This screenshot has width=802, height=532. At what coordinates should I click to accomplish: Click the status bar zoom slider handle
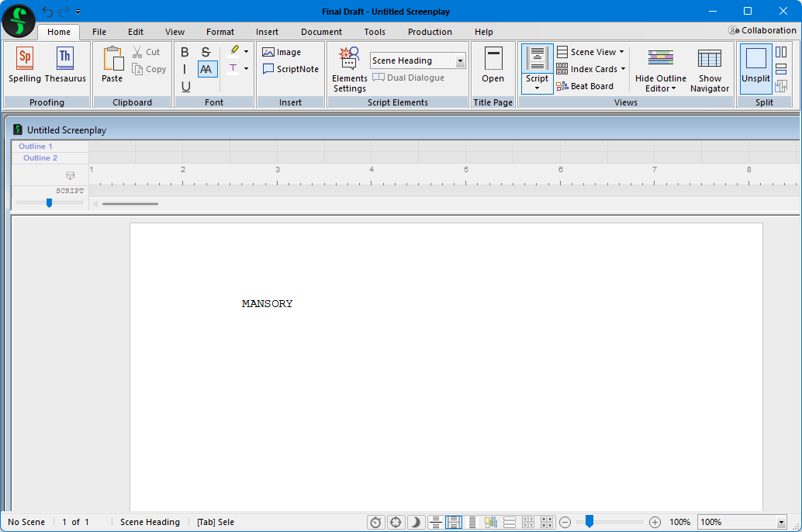[589, 522]
